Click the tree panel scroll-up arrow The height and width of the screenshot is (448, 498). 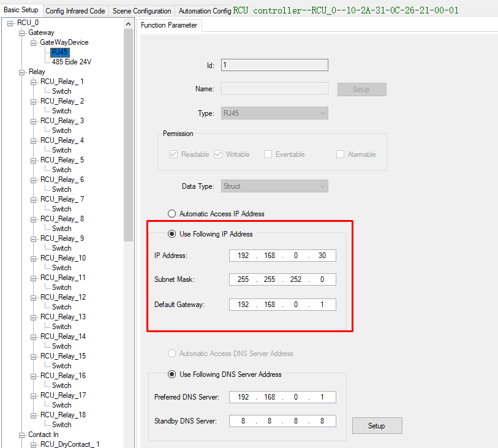pos(128,24)
